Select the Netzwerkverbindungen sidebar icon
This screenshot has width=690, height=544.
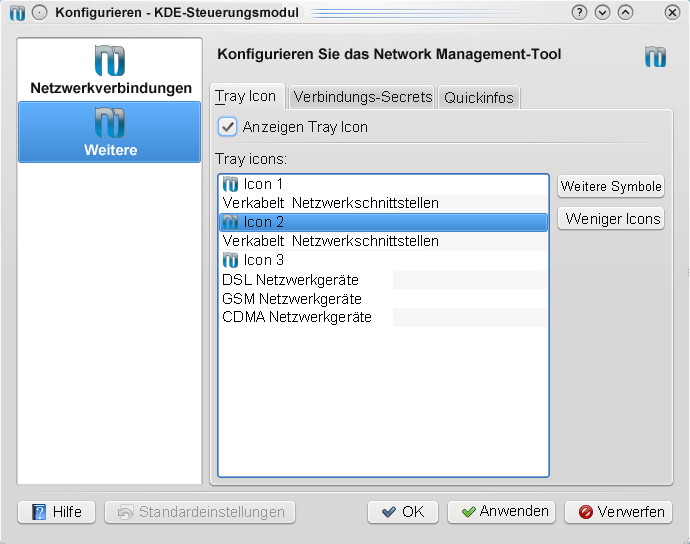[x=109, y=61]
